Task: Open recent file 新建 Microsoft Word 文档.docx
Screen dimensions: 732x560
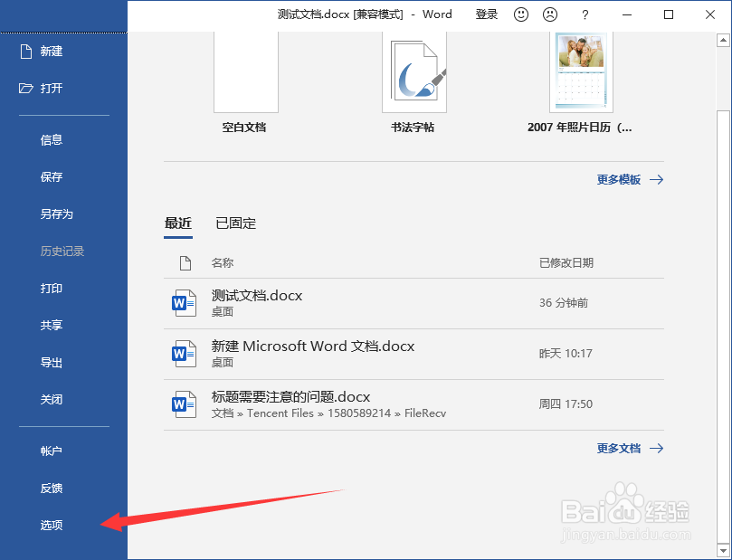Action: tap(414, 354)
